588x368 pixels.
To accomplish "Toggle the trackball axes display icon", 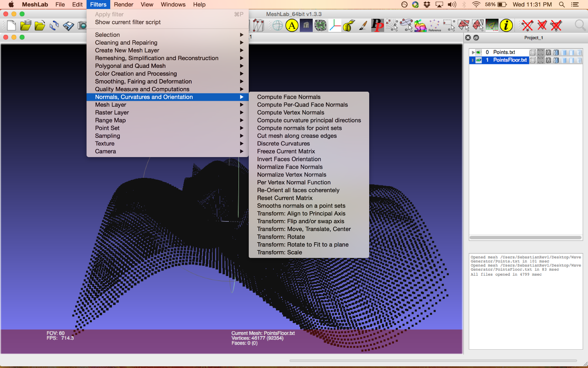I will click(335, 25).
